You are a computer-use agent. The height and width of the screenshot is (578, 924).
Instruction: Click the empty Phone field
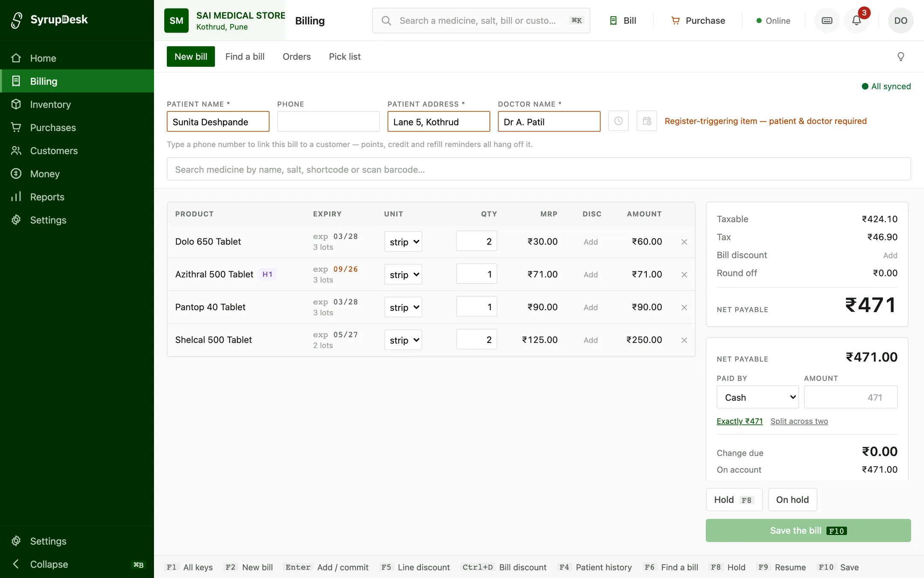point(328,122)
